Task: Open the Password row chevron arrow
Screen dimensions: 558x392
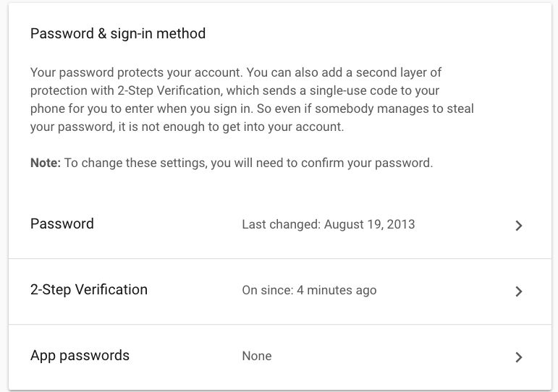Action: point(518,226)
